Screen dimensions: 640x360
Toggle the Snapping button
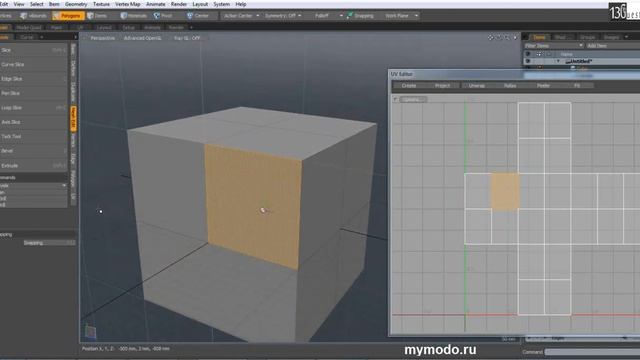point(360,16)
